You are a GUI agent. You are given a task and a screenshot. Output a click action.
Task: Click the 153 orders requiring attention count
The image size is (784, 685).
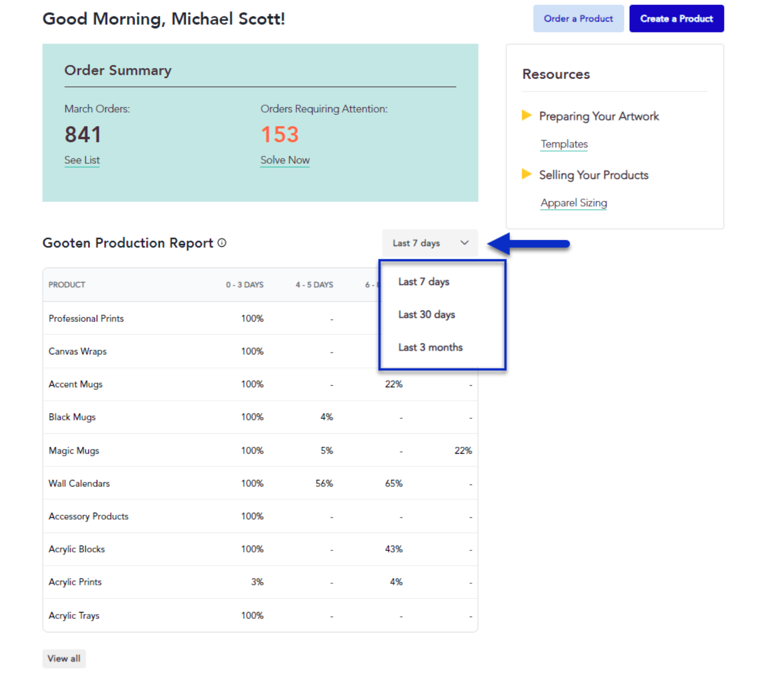tap(280, 135)
